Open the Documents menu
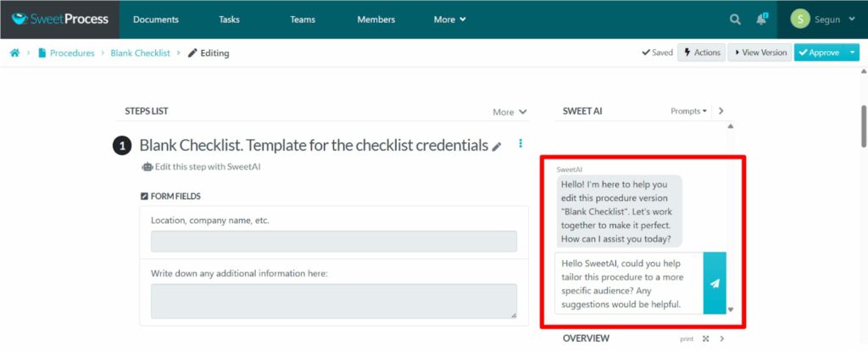The width and height of the screenshot is (868, 351). point(156,19)
